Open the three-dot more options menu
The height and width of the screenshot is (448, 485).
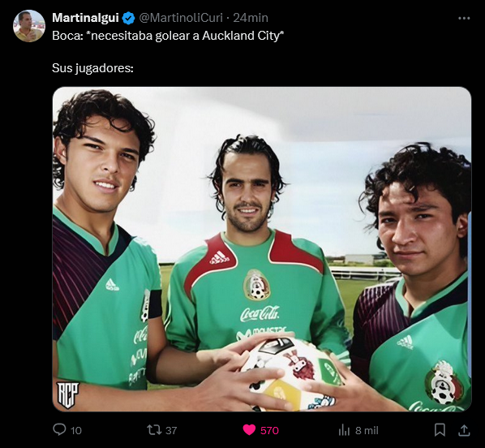pos(464,19)
